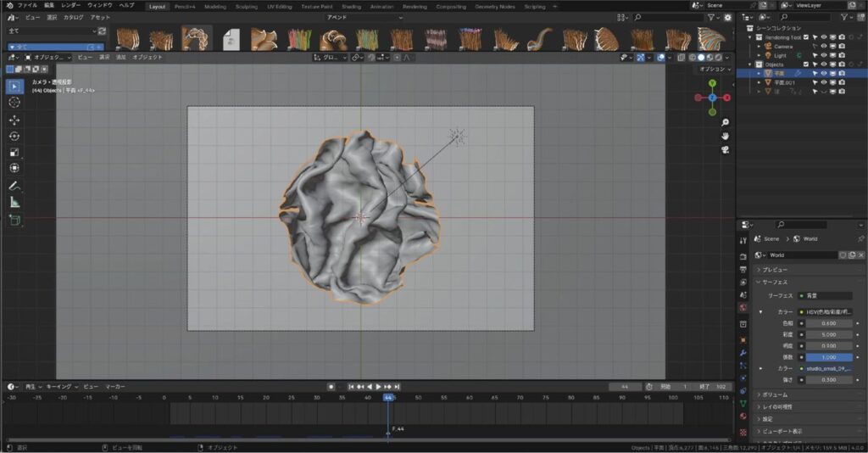Select the Select Box tool
Screen dimensions: 868x453
click(14, 86)
